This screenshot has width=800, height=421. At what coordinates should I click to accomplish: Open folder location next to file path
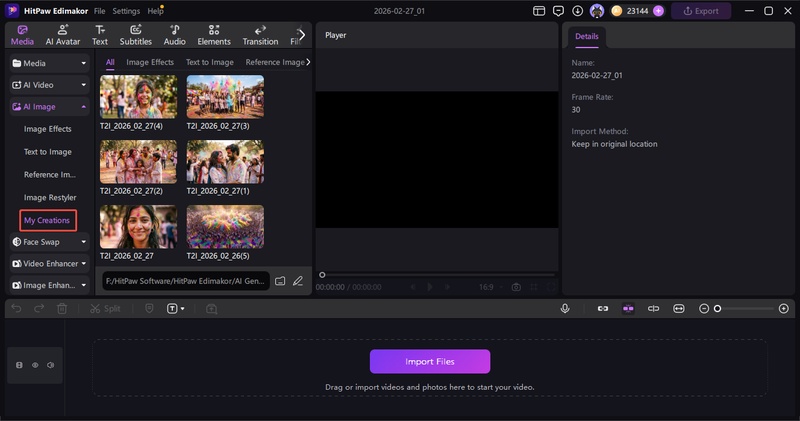point(281,281)
